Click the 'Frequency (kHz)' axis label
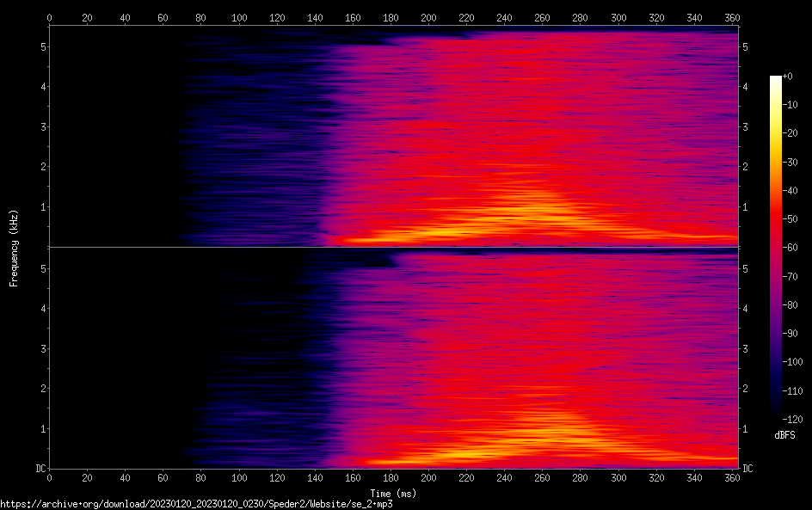812x510 pixels. click(14, 247)
